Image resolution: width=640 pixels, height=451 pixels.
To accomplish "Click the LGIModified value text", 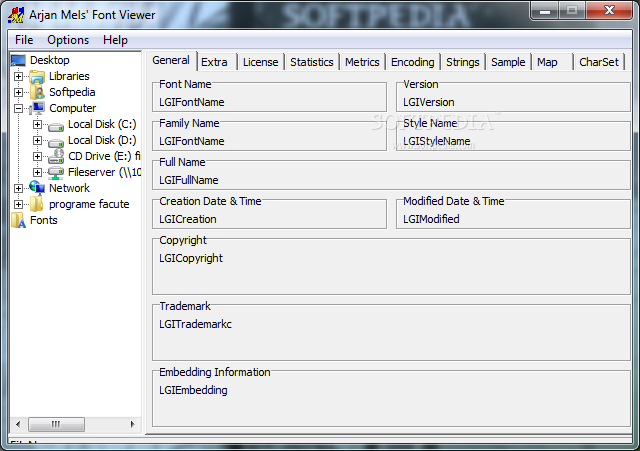I will [x=431, y=219].
